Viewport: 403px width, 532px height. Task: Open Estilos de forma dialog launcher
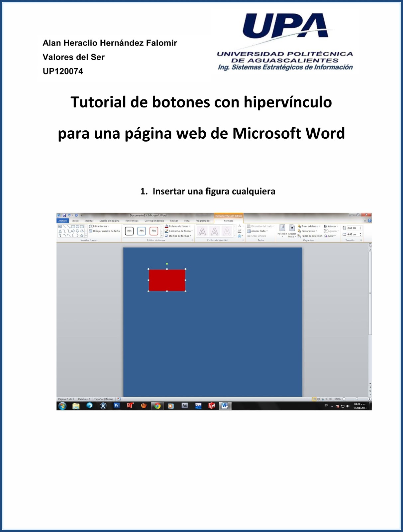coord(192,240)
